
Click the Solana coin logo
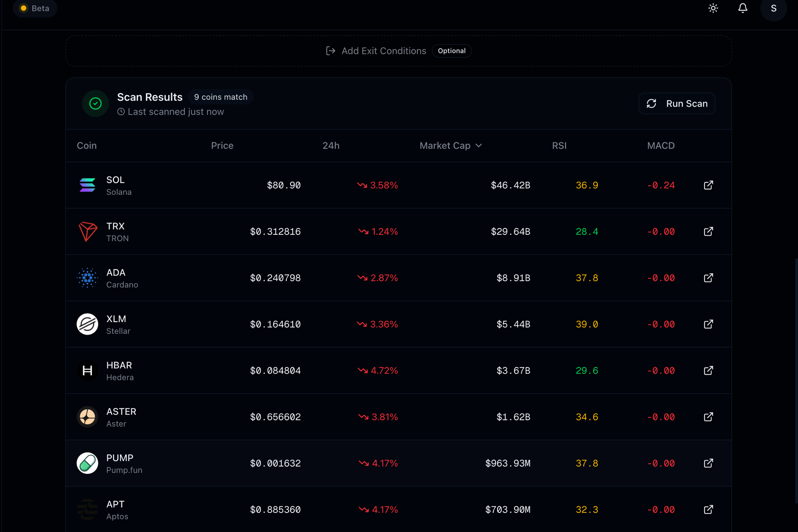[x=87, y=185]
